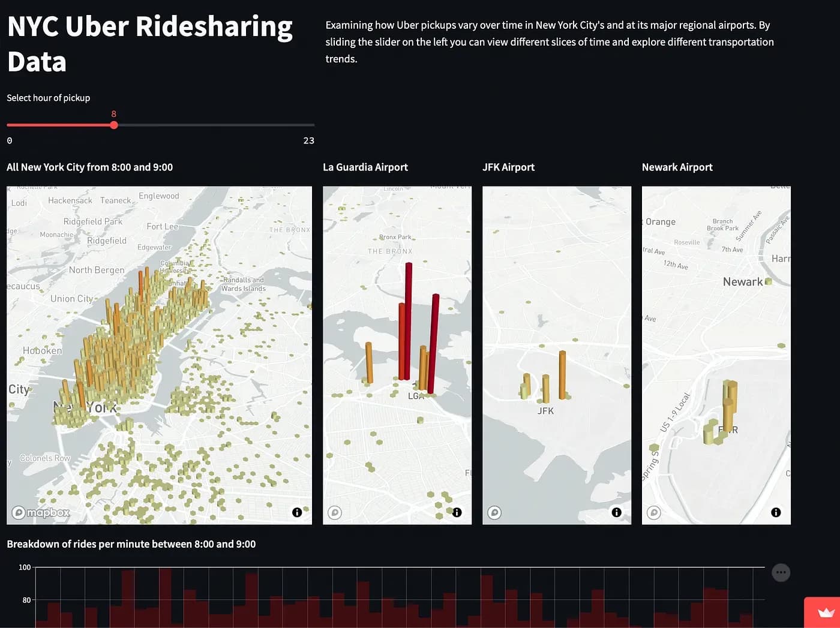The width and height of the screenshot is (840, 628).
Task: Click the All New York City 8:00 heading
Action: [x=90, y=167]
